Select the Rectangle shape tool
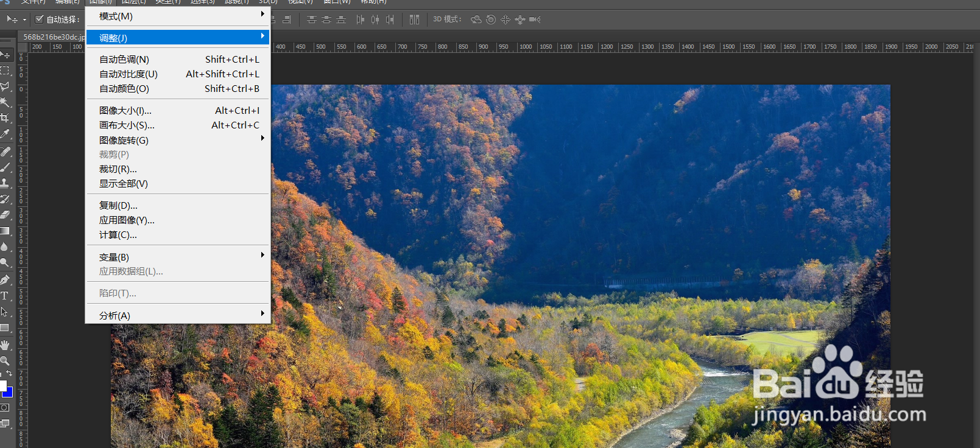This screenshot has height=448, width=980. (5, 327)
